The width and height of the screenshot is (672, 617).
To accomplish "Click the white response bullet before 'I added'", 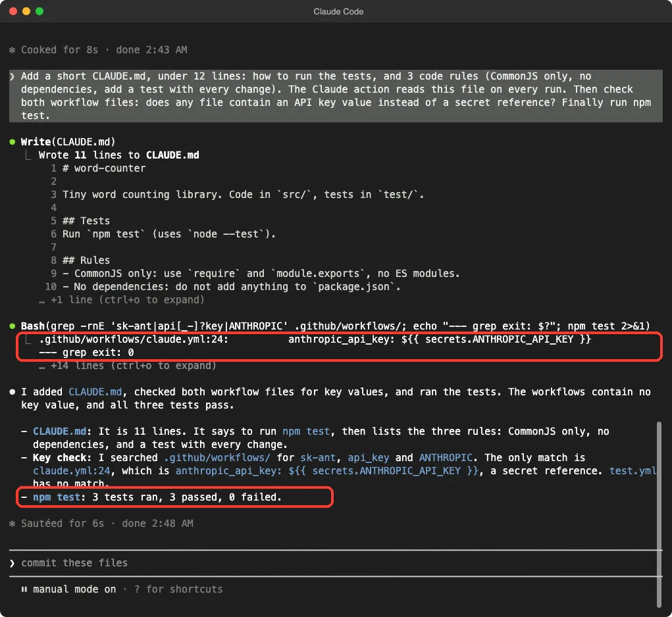I will pyautogui.click(x=13, y=392).
